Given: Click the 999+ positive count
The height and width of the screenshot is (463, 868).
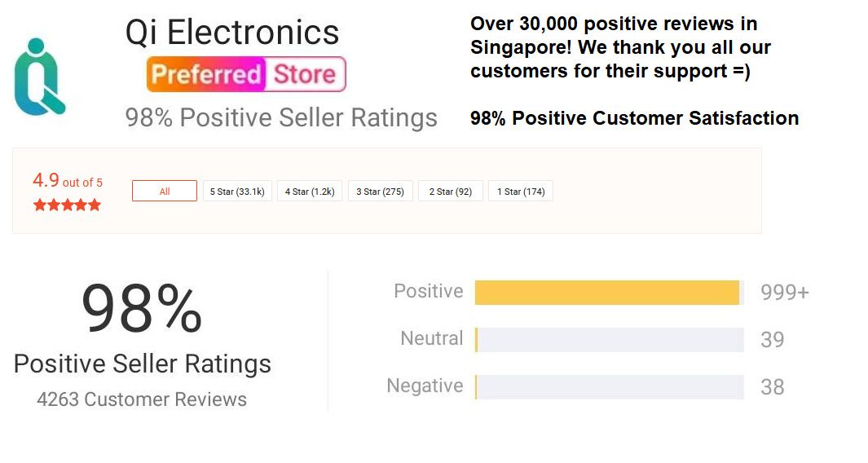Looking at the screenshot, I should [x=784, y=293].
